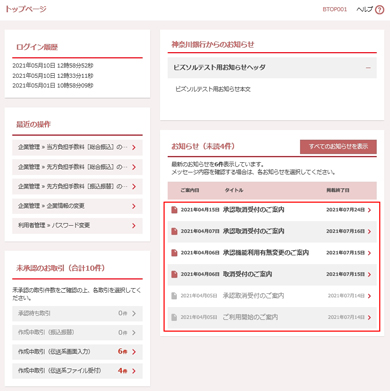Click the ログイン履歴 heading
Viewport: 390px width, 391px height.
pyautogui.click(x=37, y=47)
